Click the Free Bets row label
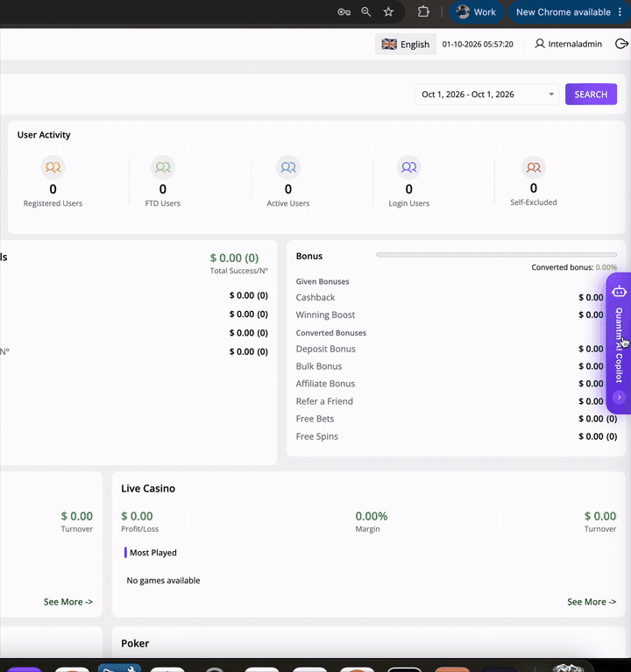This screenshot has width=631, height=672. tap(315, 419)
